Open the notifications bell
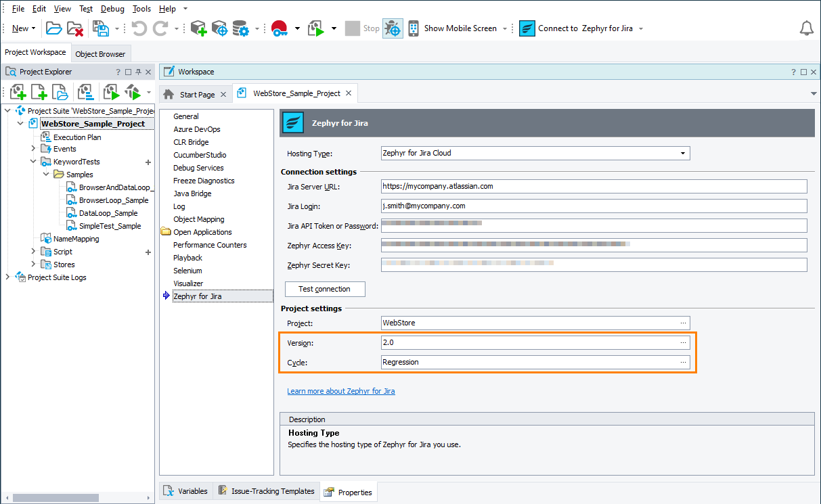The image size is (821, 504). [807, 28]
